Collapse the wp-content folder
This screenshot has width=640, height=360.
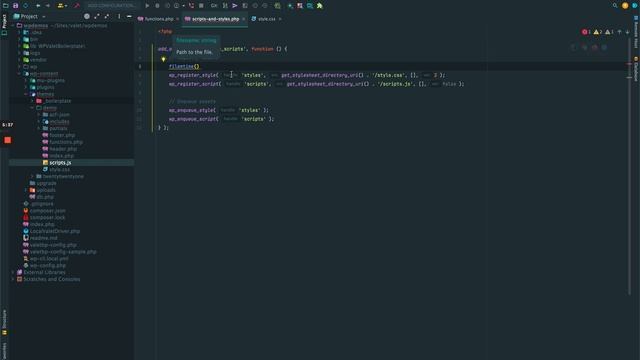(x=19, y=73)
